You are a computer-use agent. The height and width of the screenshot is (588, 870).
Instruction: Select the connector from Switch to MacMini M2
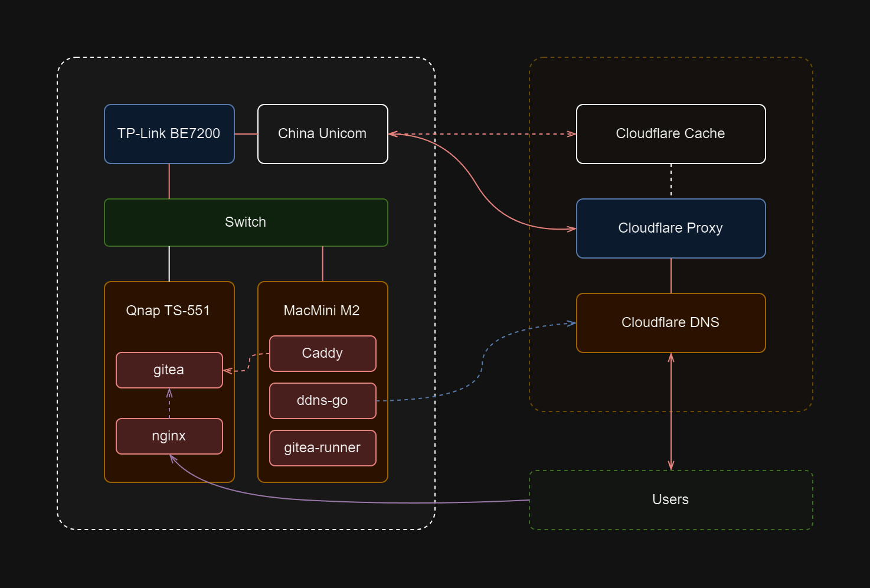[323, 264]
